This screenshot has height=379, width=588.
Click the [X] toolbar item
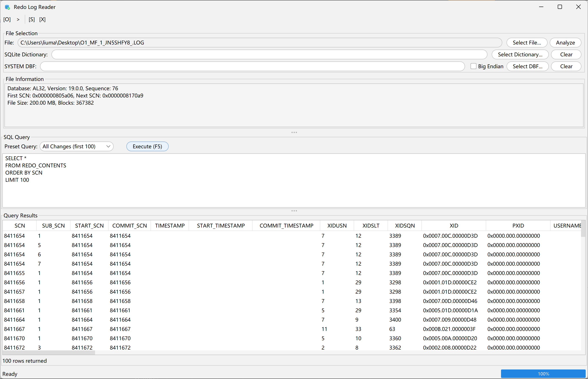coord(42,19)
